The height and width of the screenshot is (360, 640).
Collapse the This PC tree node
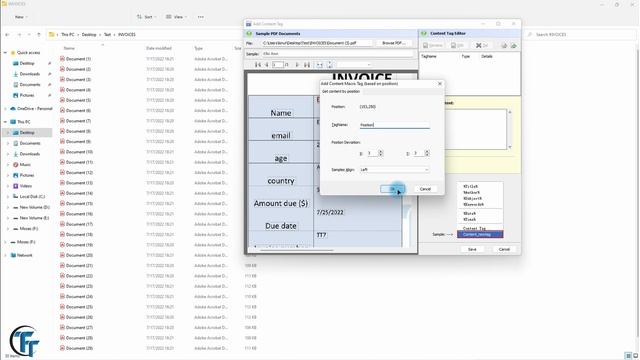5,122
